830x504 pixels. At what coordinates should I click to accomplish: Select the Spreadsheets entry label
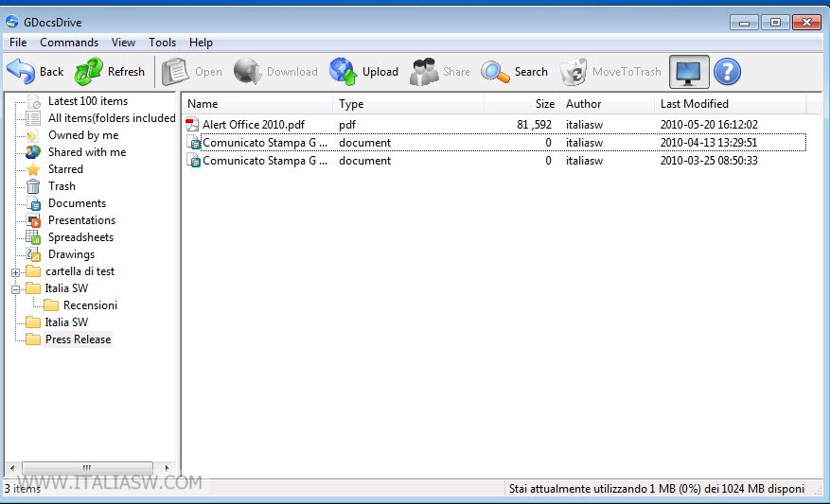tap(80, 237)
